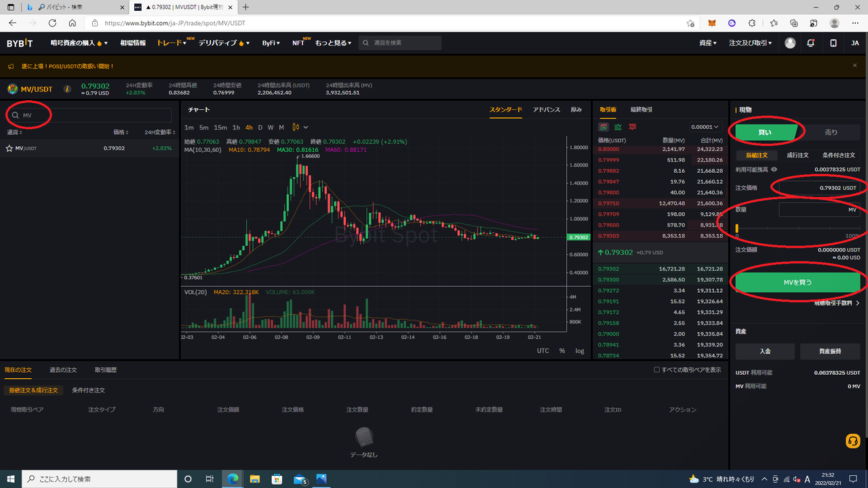
Task: Click the candlestick chart type icon
Action: coord(296,127)
